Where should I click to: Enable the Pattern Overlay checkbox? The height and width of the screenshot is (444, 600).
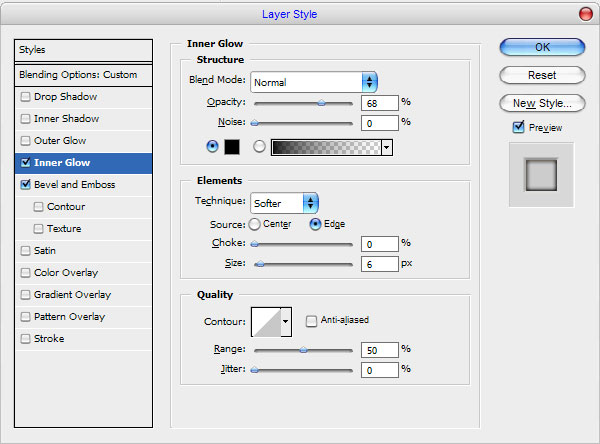coord(25,317)
